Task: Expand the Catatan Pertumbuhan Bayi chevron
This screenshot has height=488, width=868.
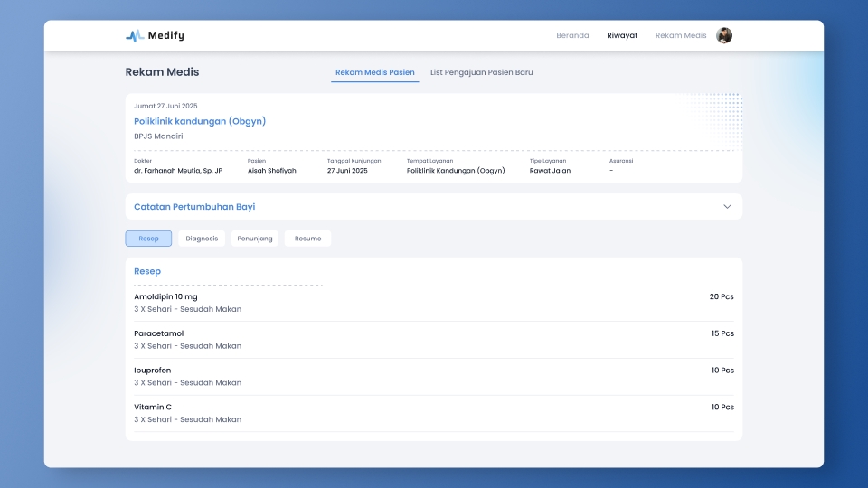Action: tap(727, 206)
